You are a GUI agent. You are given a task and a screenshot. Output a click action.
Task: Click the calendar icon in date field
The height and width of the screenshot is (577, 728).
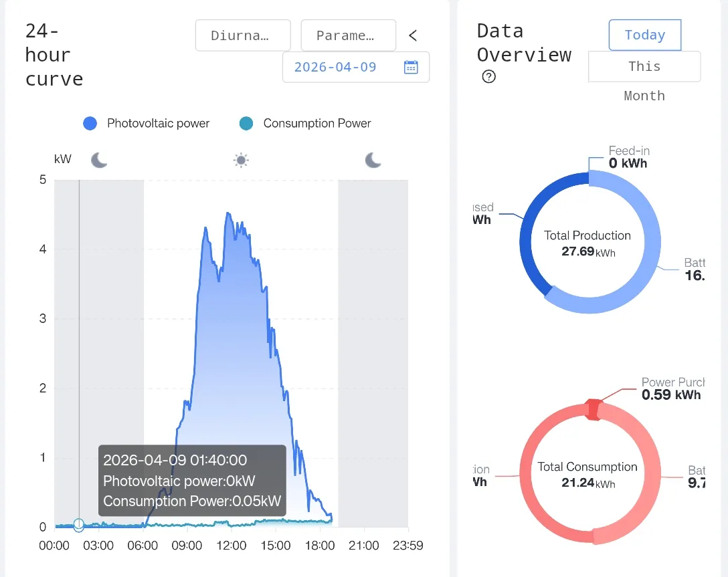tap(411, 67)
